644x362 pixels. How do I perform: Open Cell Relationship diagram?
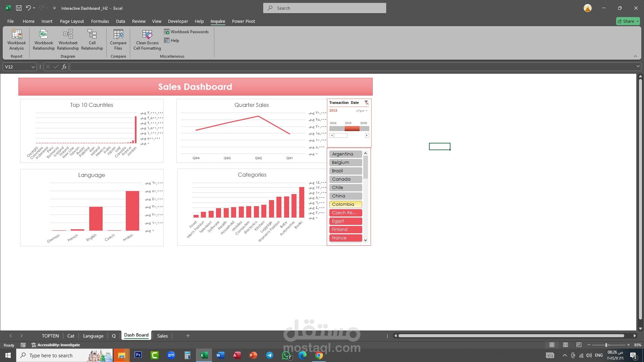point(92,40)
